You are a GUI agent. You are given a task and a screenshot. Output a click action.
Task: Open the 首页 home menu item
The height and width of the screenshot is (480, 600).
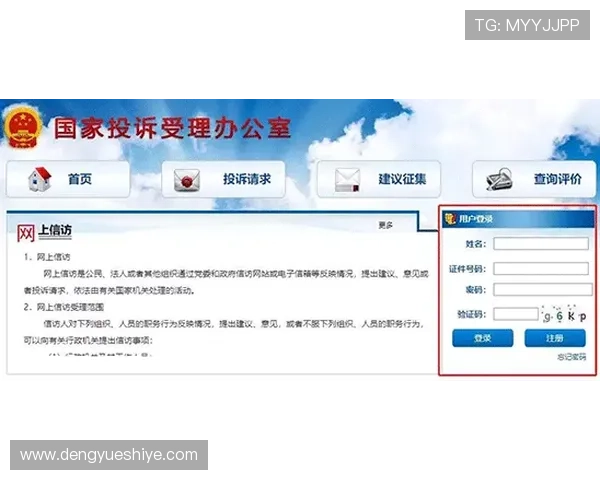[x=68, y=179]
